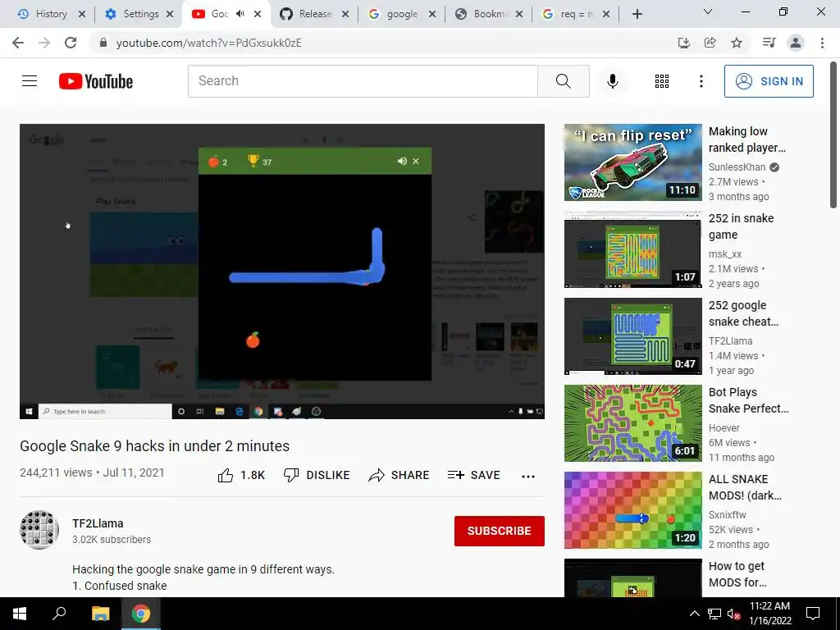Click the Hoever channel name
This screenshot has height=630, width=840.
[x=724, y=428]
